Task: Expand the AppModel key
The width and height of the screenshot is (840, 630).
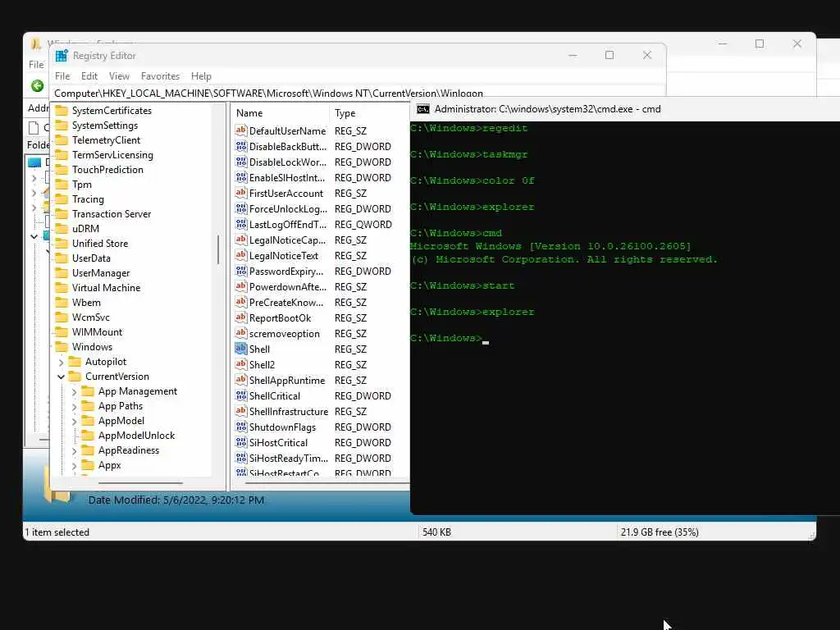Action: pyautogui.click(x=74, y=421)
